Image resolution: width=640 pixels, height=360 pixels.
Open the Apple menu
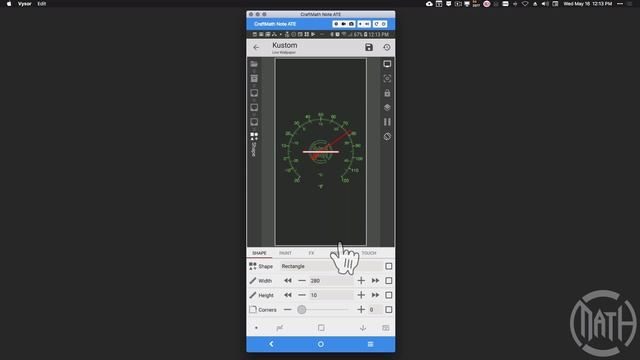click(9, 4)
